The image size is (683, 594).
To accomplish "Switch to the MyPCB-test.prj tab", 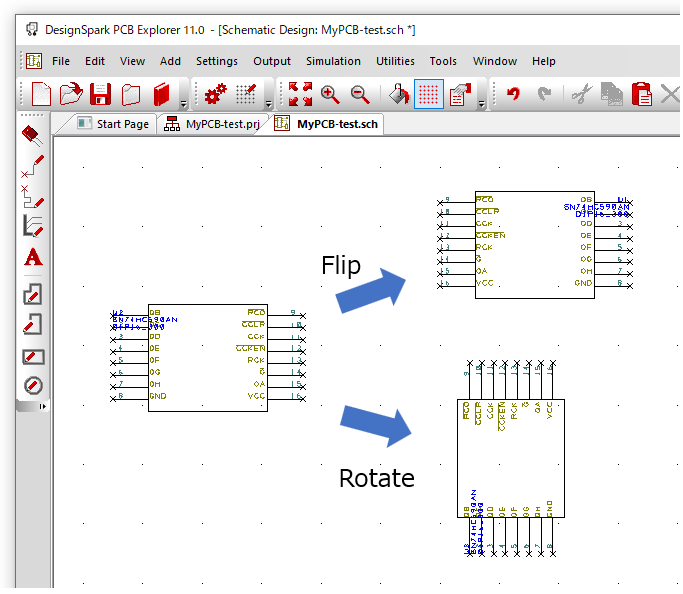I will [x=211, y=124].
